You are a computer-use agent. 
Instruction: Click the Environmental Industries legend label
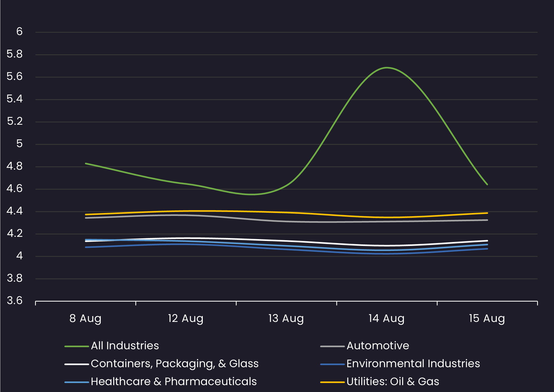[413, 364]
